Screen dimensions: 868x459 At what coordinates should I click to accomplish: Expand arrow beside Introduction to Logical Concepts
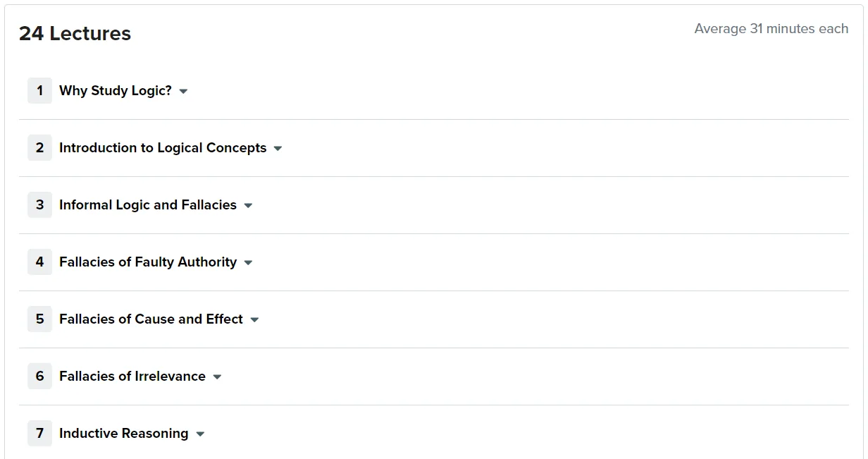click(x=278, y=149)
